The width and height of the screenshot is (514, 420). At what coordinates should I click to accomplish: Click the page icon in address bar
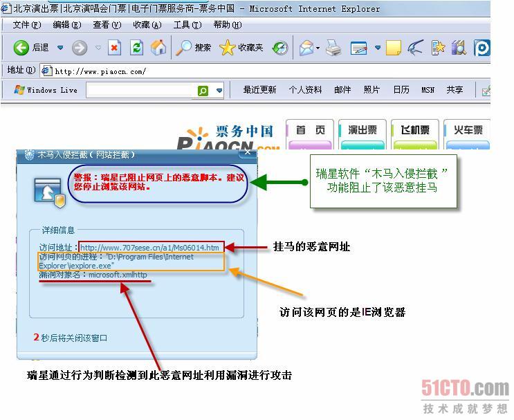47,71
